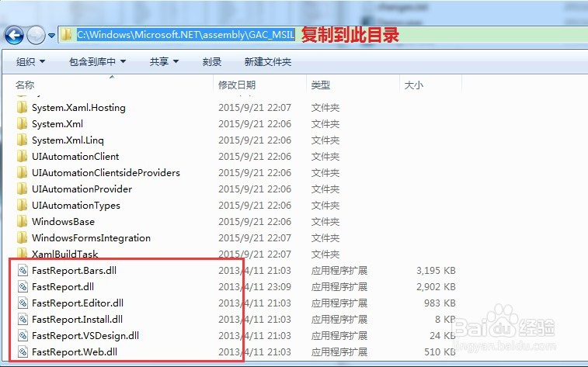Select the FastReport.VSDesign.dll file name
This screenshot has height=367, width=588.
tap(85, 335)
